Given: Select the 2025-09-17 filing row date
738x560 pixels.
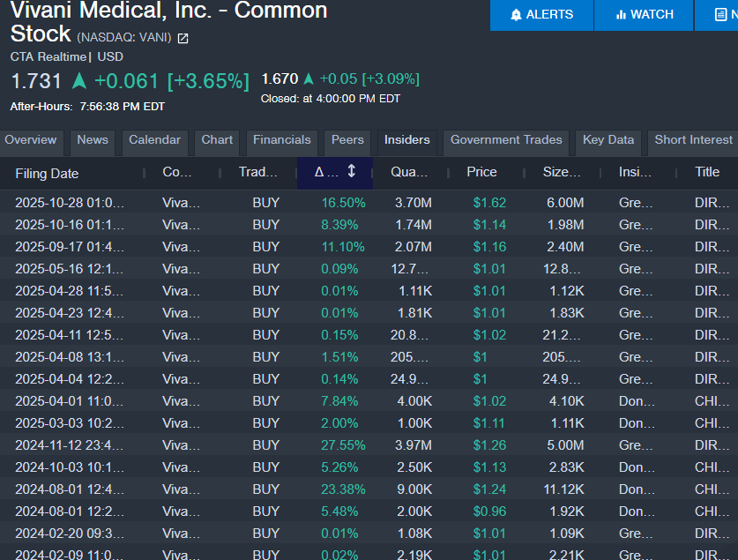Looking at the screenshot, I should point(70,247).
